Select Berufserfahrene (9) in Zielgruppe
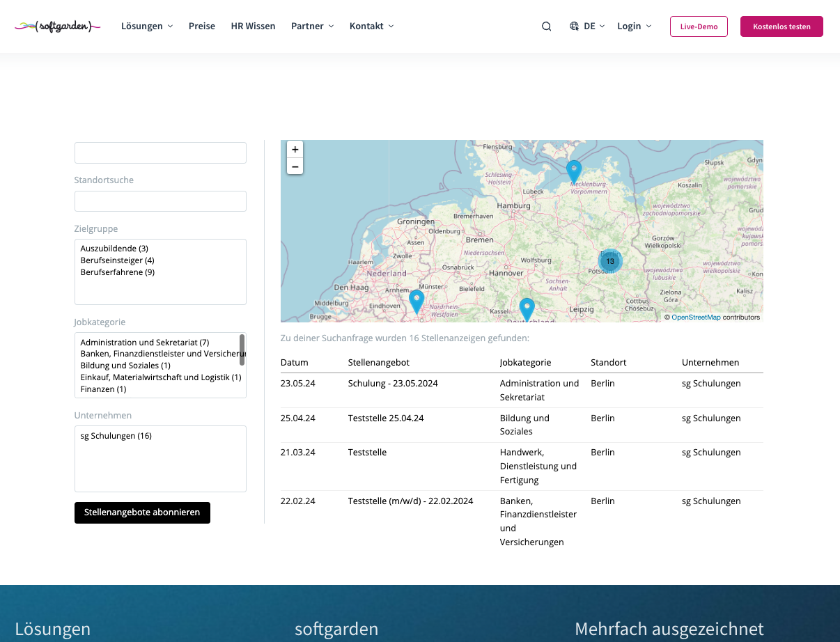 [x=117, y=272]
